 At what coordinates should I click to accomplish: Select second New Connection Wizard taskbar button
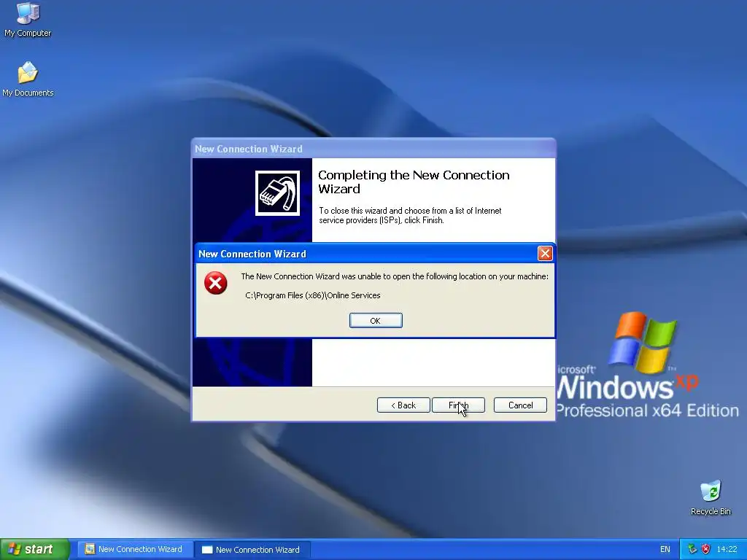coord(252,550)
